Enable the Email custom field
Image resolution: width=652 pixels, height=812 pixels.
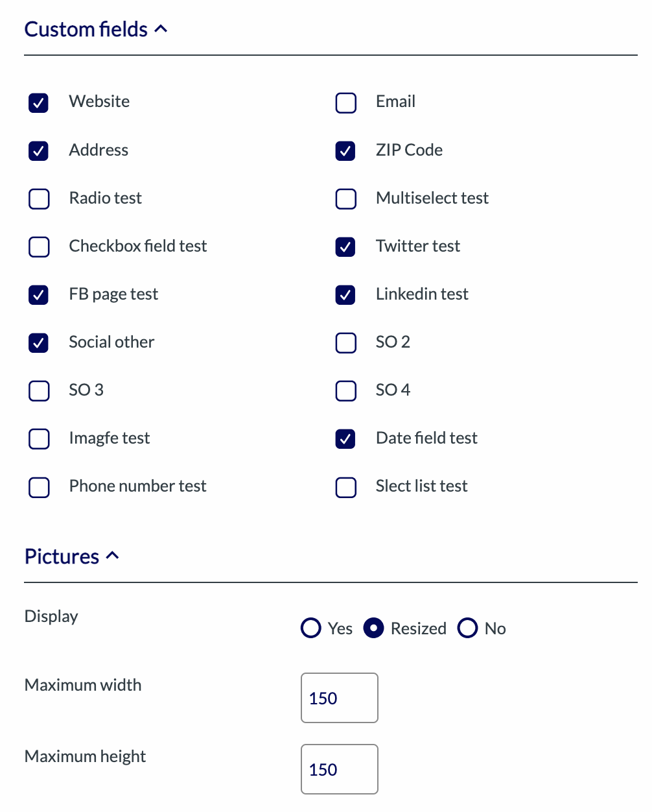[345, 102]
